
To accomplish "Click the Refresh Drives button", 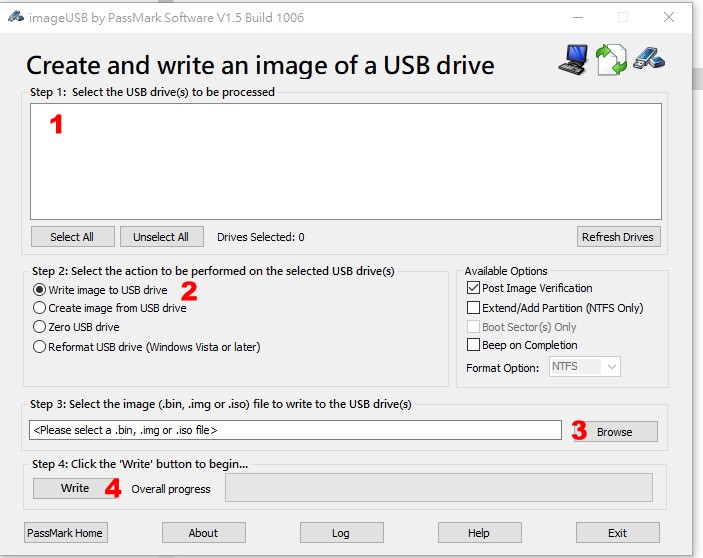I will tap(618, 237).
